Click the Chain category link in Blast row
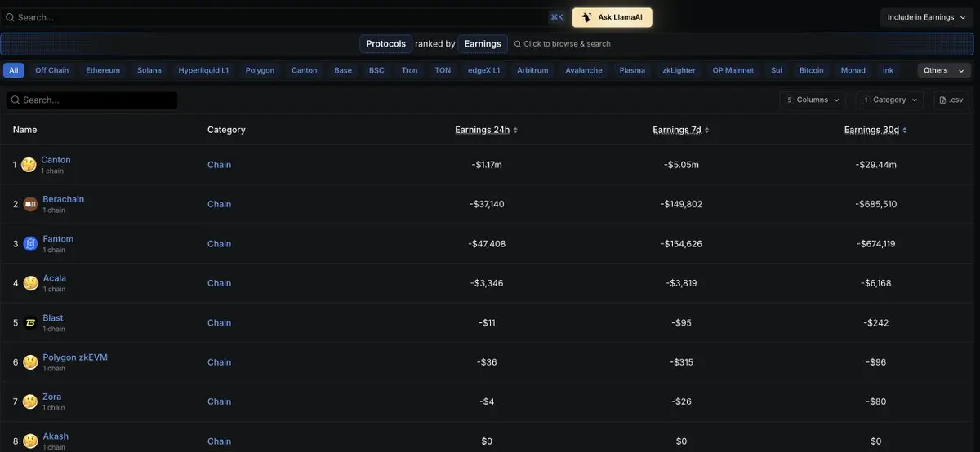This screenshot has height=452, width=980. click(219, 323)
